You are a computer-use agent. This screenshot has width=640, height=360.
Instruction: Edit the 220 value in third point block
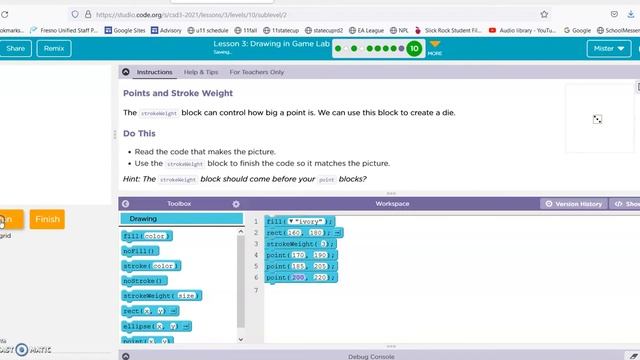tap(320, 278)
